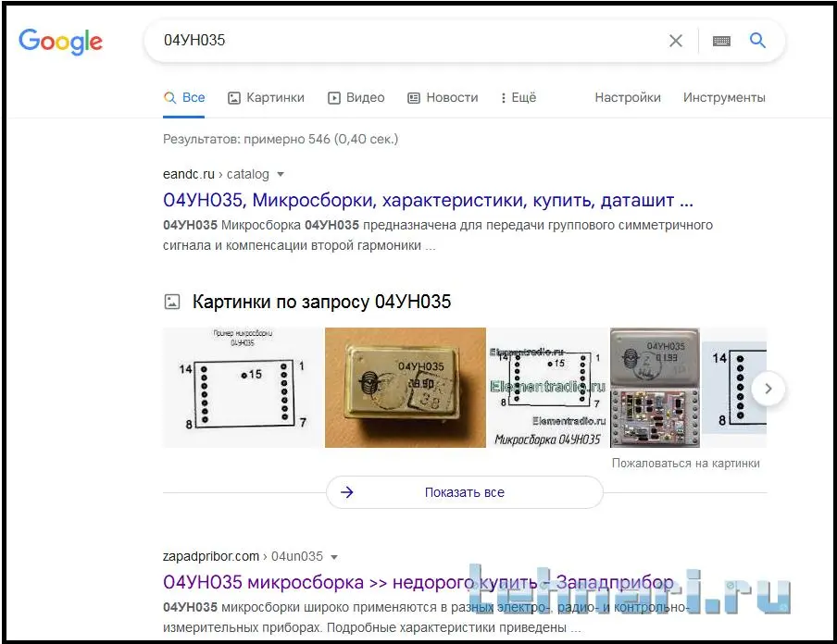This screenshot has height=644, width=837.
Task: Open the Картинки по запросу 04УН035 heading
Action: click(321, 302)
